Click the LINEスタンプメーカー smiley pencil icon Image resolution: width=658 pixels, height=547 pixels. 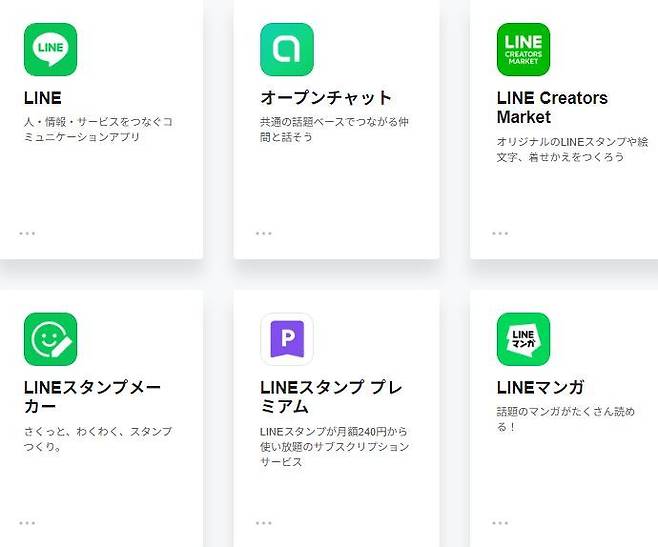50,339
